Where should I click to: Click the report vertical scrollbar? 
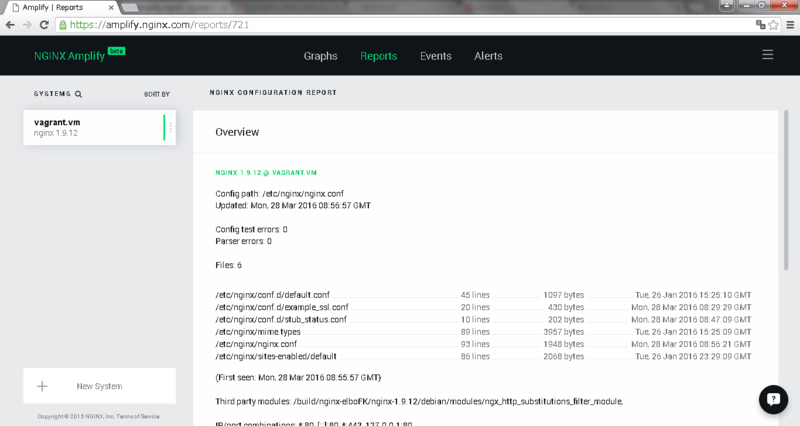(786, 190)
